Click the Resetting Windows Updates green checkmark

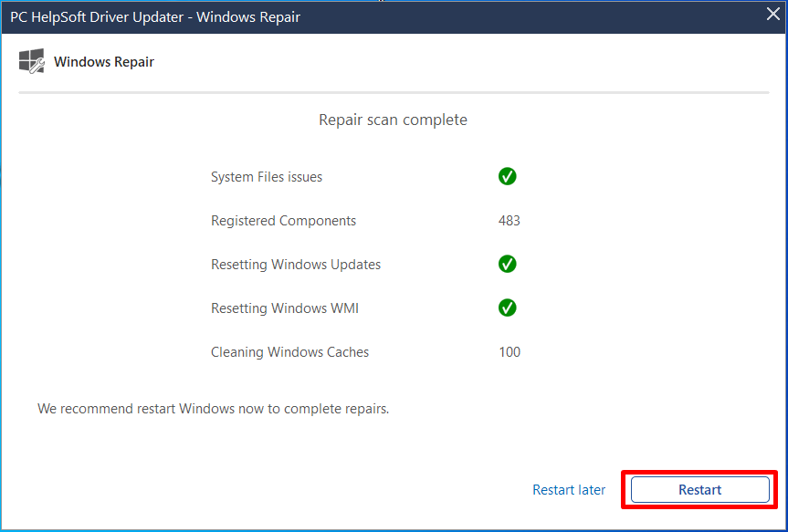(x=507, y=264)
